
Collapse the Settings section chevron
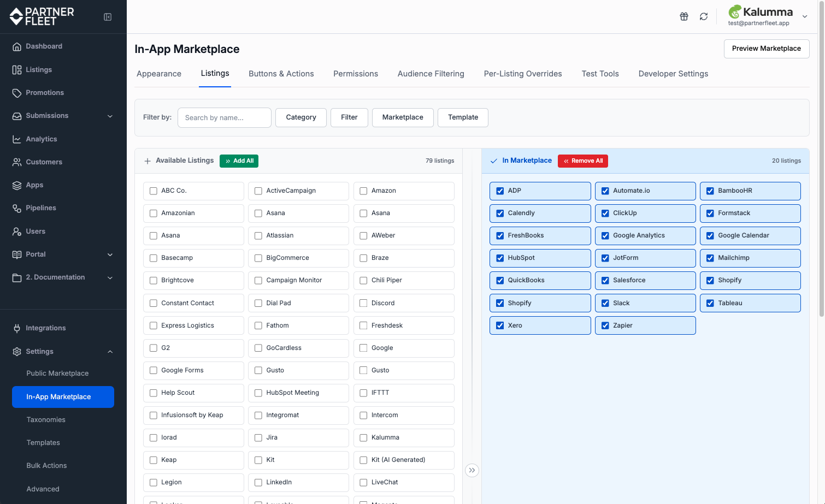pos(110,352)
